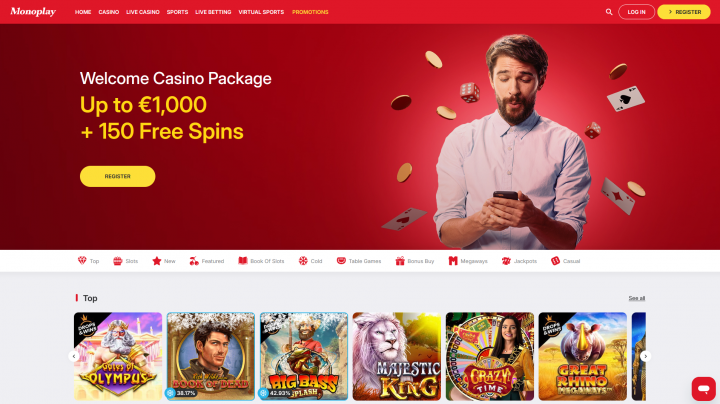Select the Top category diamond icon
720x404 pixels.
click(x=82, y=261)
